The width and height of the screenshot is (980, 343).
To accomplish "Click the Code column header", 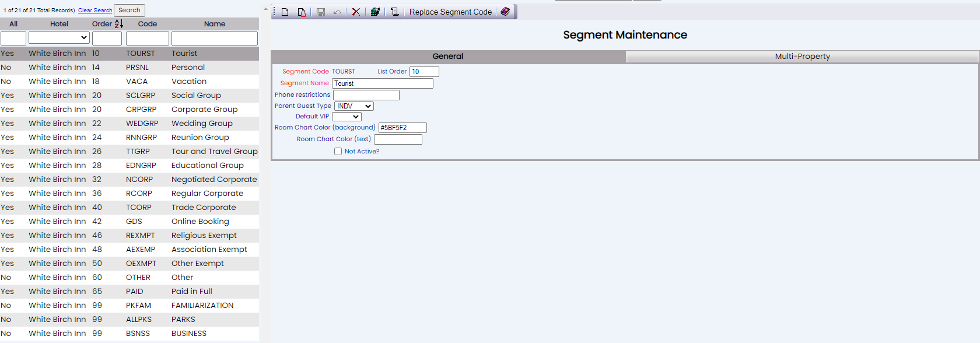I will point(148,24).
